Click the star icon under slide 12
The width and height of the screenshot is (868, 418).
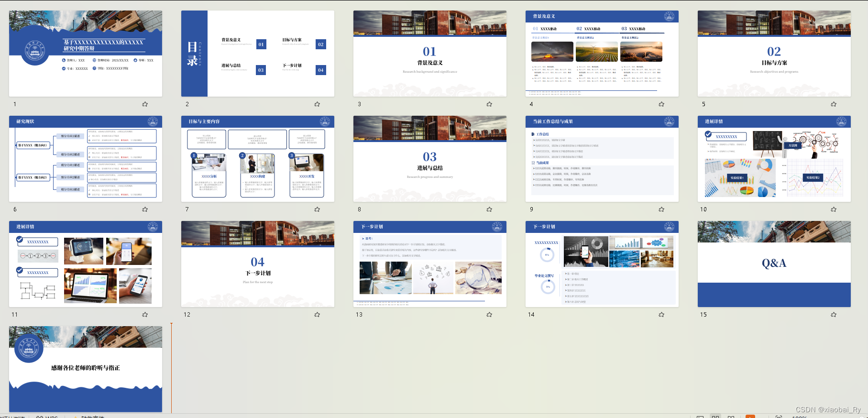(x=317, y=314)
